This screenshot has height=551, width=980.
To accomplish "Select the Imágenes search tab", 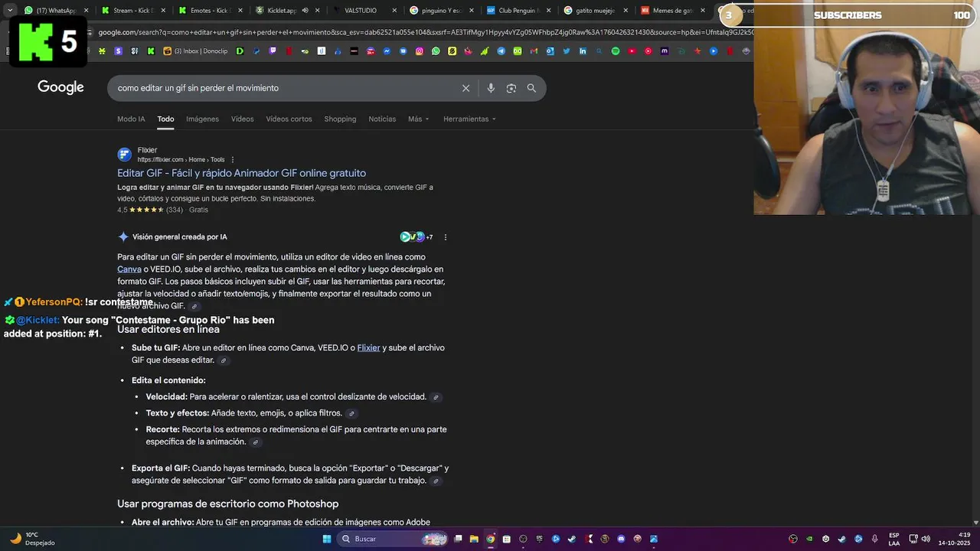I will click(202, 119).
